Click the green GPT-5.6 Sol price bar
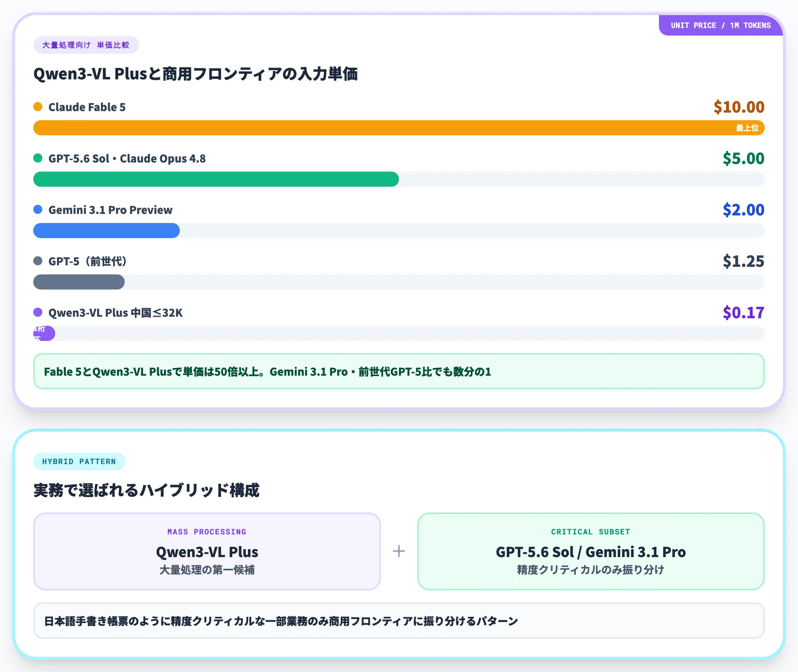This screenshot has height=672, width=798. click(x=216, y=179)
